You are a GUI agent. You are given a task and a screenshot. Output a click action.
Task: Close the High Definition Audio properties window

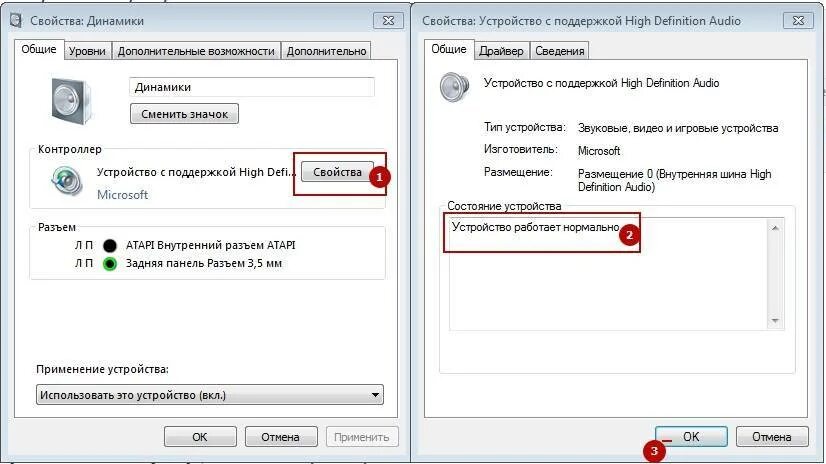click(798, 21)
